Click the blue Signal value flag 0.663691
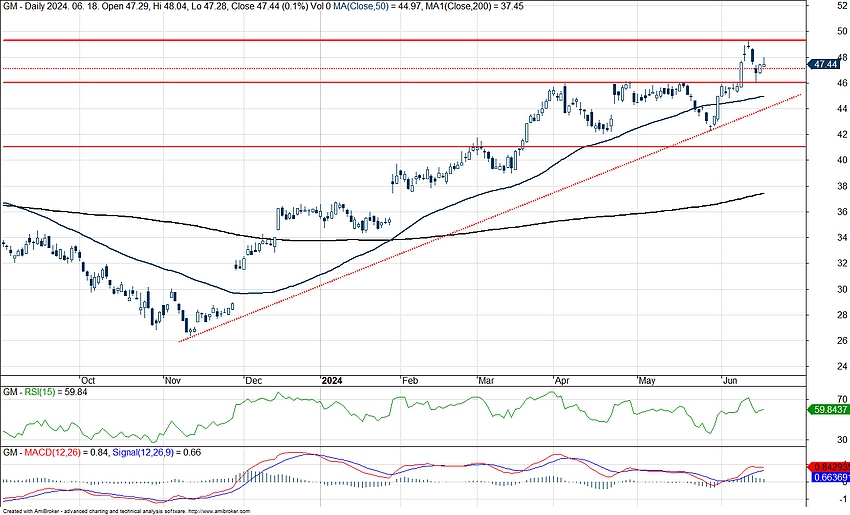 (x=829, y=477)
